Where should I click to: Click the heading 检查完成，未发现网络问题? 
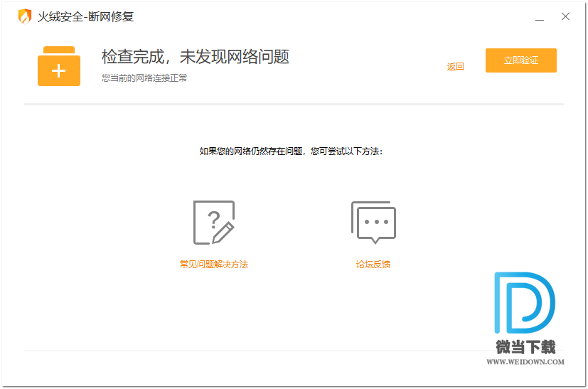(x=195, y=57)
